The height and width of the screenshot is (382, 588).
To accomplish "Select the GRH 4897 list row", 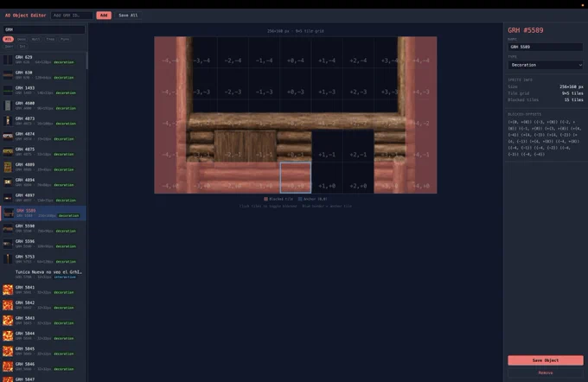I will click(x=43, y=198).
